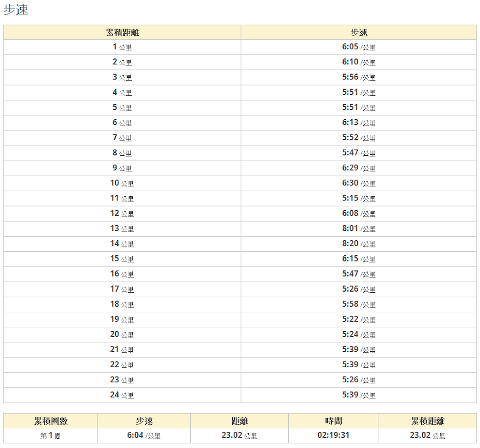Click the 6:30 /公里 pace value

tap(359, 183)
